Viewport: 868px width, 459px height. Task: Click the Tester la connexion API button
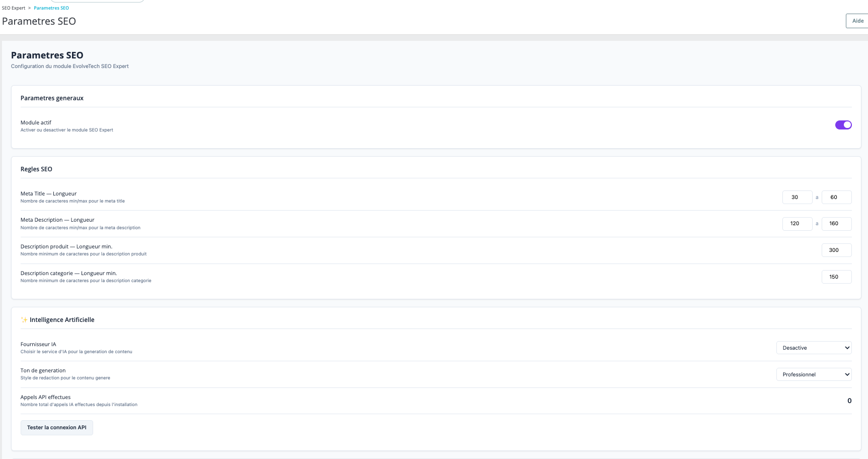(x=56, y=427)
